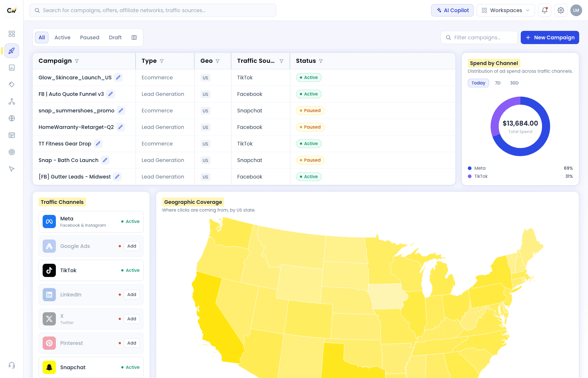Select the Active campaigns tab
This screenshot has width=588, height=378.
click(62, 37)
